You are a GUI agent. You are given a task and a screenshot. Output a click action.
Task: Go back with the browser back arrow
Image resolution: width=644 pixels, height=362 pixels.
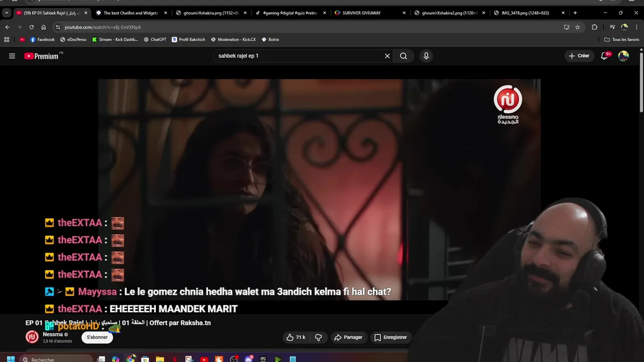pyautogui.click(x=7, y=27)
